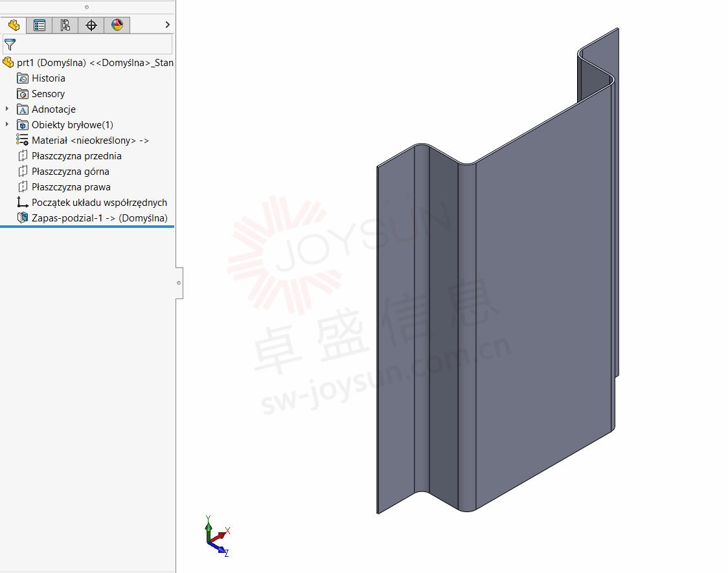Click the blue Z axis of the triad
This screenshot has width=728, height=573.
pos(219,549)
